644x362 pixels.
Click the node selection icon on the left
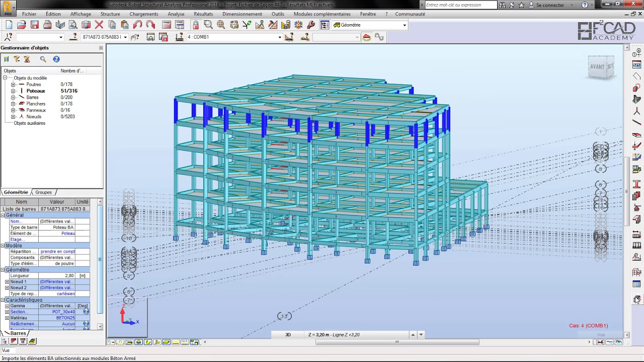[8, 37]
